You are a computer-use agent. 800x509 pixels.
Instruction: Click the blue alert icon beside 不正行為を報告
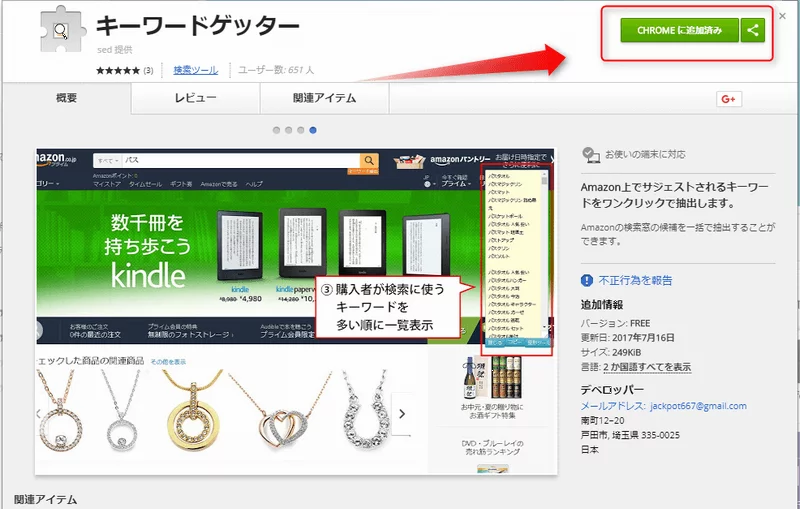click(x=588, y=280)
